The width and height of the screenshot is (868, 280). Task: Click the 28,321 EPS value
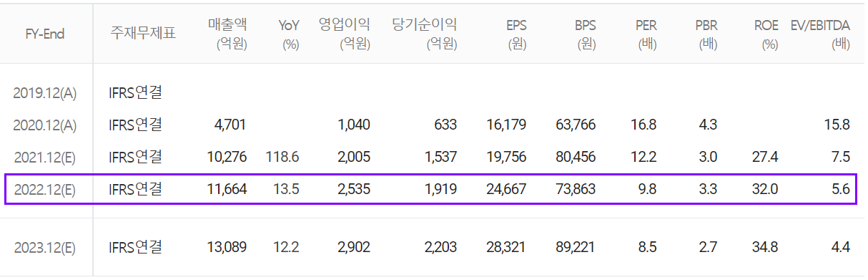click(x=505, y=248)
